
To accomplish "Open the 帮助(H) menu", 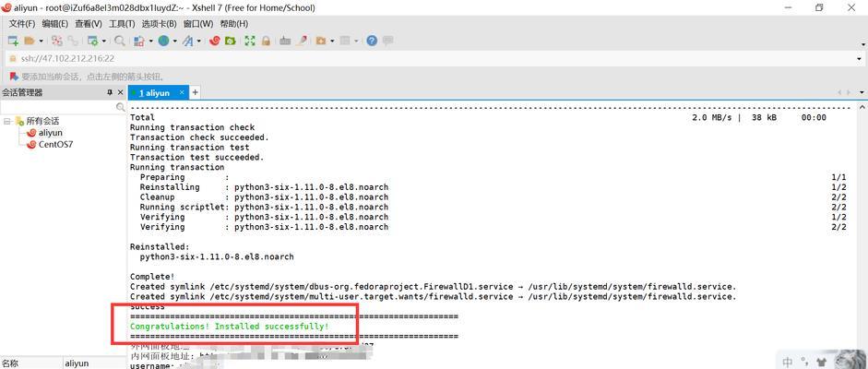I will pos(234,24).
